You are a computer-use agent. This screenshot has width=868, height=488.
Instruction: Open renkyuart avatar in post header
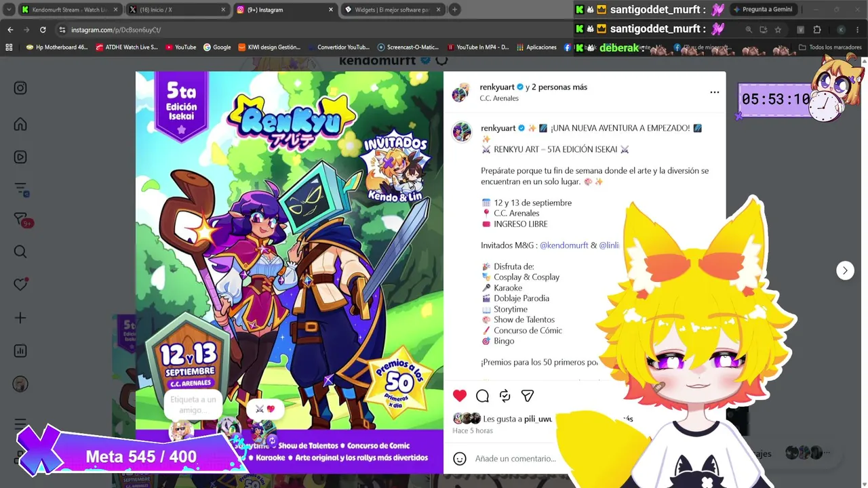coord(460,93)
